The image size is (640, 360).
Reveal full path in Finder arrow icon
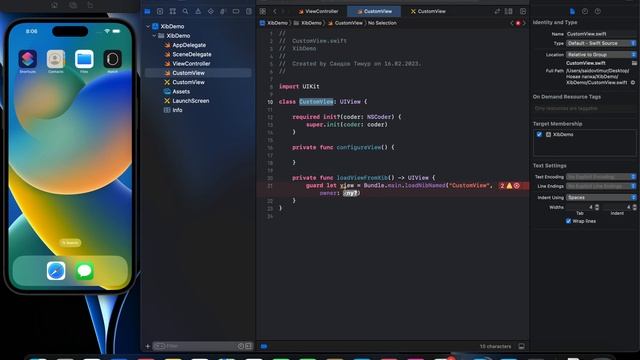coord(633,82)
